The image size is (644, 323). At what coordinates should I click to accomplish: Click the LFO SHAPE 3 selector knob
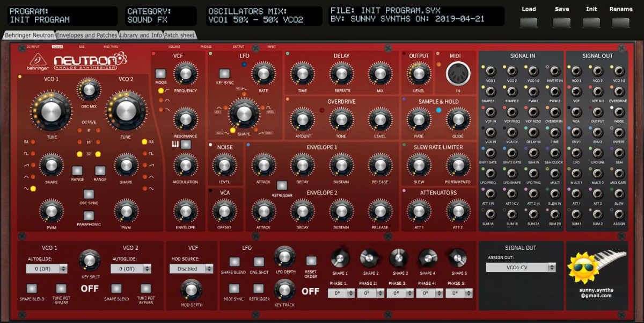tap(399, 259)
